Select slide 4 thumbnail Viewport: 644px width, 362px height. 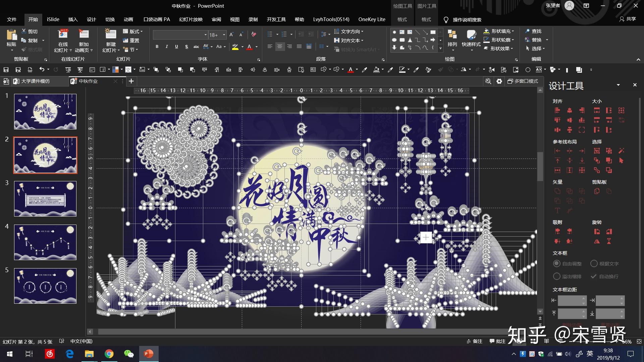pos(45,242)
